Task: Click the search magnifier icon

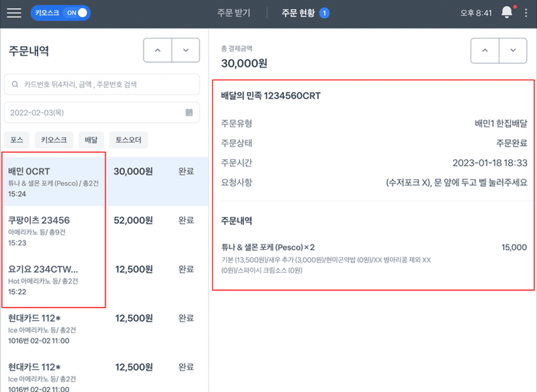Action: tap(15, 84)
